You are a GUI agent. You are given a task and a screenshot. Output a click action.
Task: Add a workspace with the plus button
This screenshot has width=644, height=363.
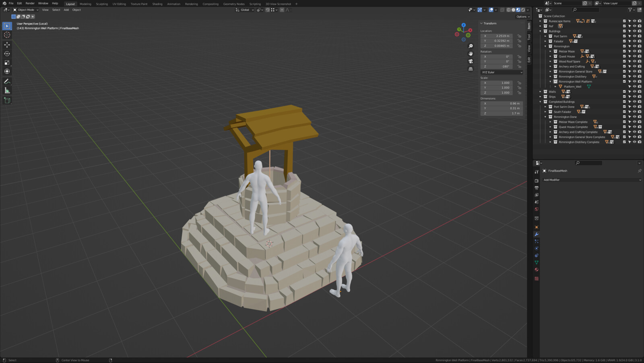(x=296, y=4)
